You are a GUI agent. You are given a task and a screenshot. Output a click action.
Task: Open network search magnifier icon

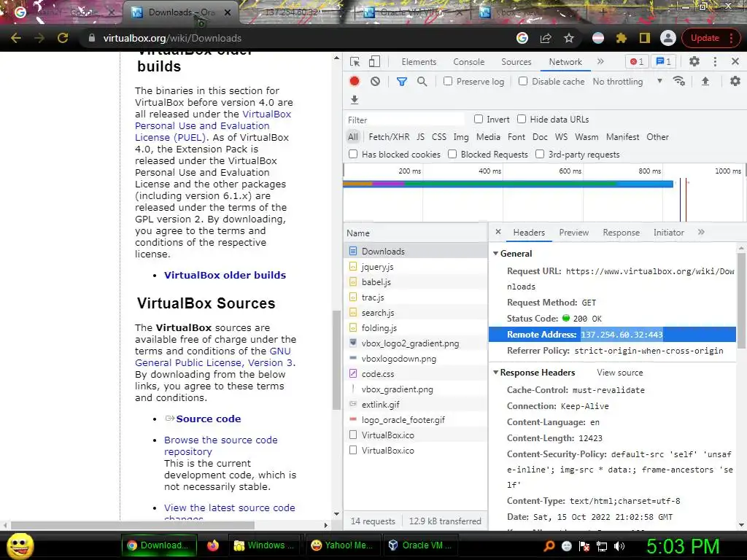(x=422, y=82)
